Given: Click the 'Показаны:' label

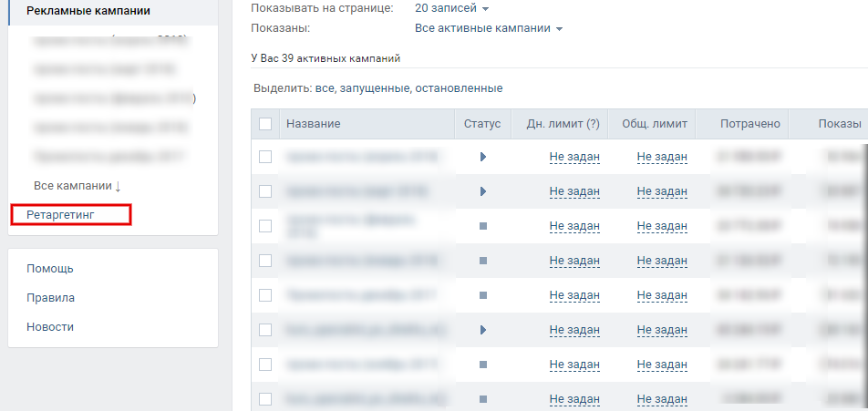Looking at the screenshot, I should (x=280, y=28).
